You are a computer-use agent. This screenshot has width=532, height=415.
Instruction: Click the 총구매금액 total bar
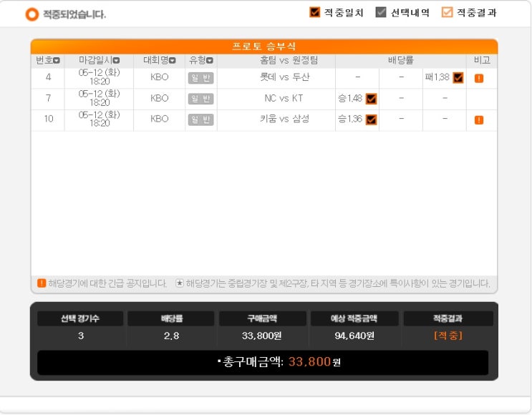[263, 363]
